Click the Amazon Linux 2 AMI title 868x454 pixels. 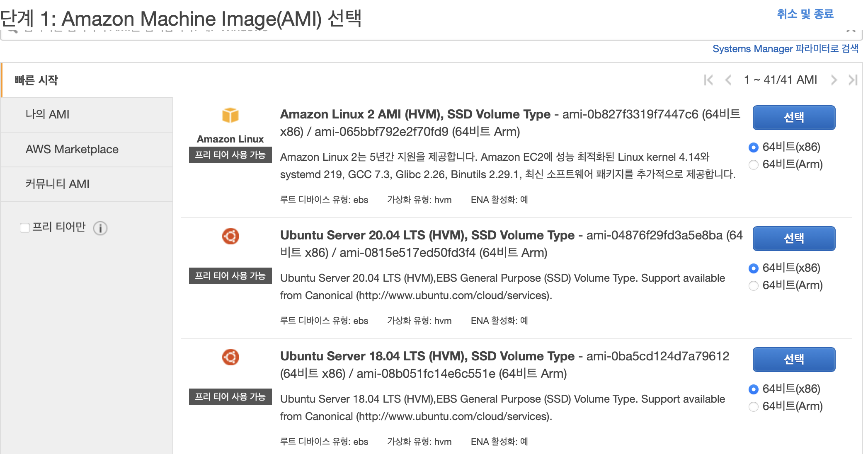coord(415,114)
